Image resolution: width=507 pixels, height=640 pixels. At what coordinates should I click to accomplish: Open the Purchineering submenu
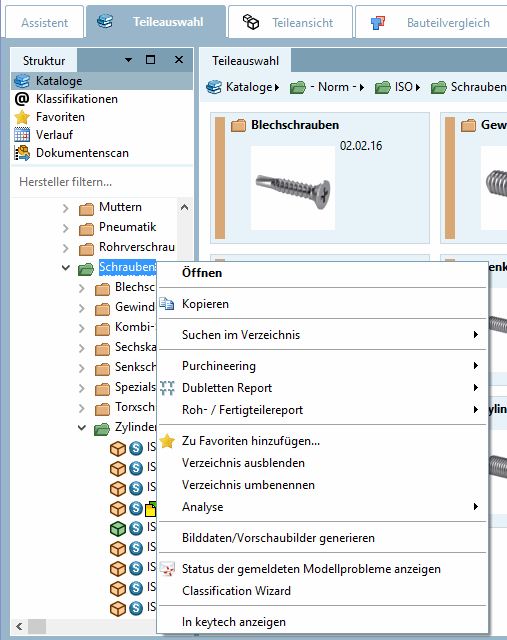point(322,366)
